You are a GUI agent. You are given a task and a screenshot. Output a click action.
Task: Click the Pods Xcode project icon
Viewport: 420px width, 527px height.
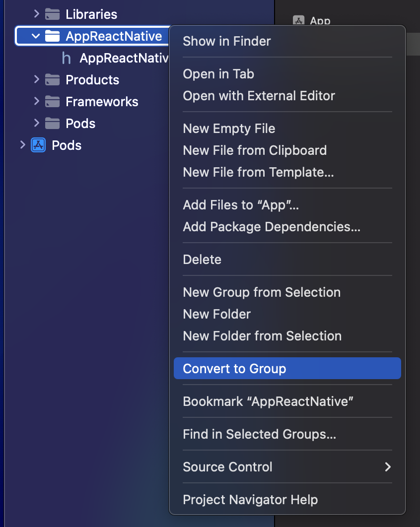[x=38, y=145]
